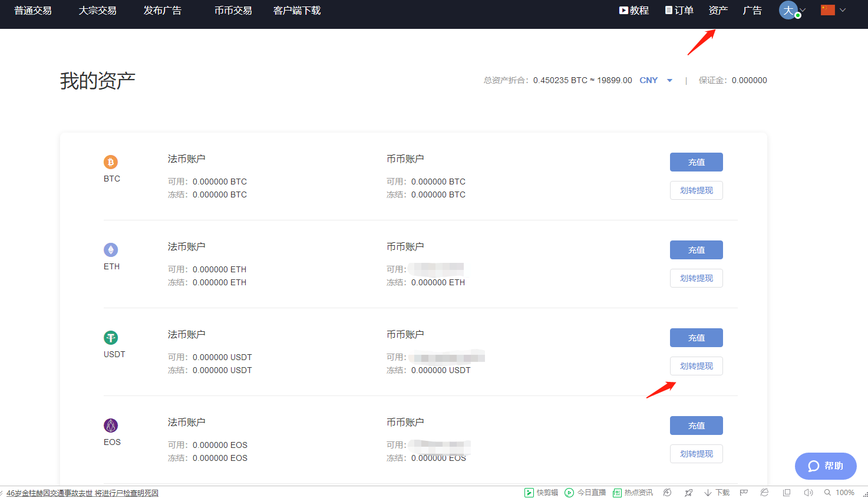868x498 pixels.
Task: Click the speaker icon in status bar
Action: coord(808,493)
